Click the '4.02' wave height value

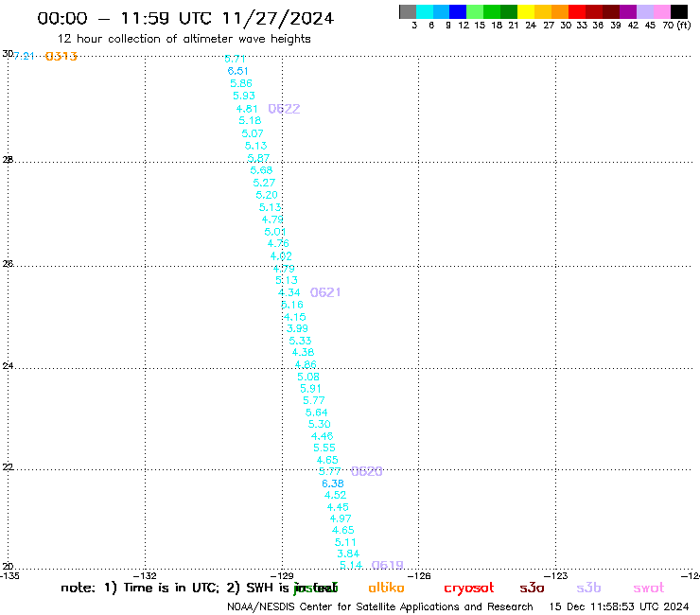pos(281,255)
